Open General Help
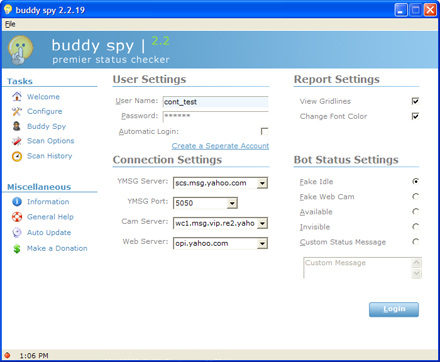Image resolution: width=440 pixels, height=362 pixels. 50,217
